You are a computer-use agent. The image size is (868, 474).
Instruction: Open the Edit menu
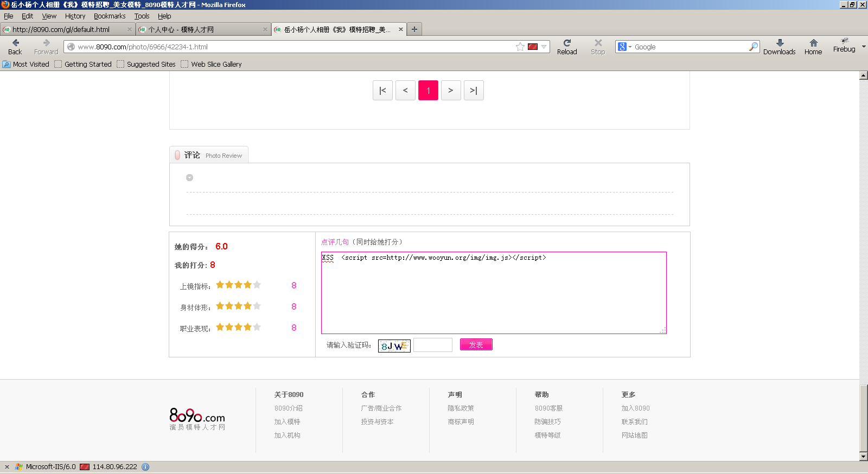coord(28,16)
